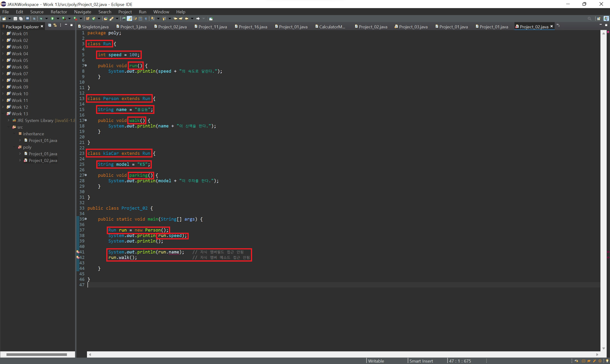
Task: Run the program with green play icon
Action: tap(52, 19)
